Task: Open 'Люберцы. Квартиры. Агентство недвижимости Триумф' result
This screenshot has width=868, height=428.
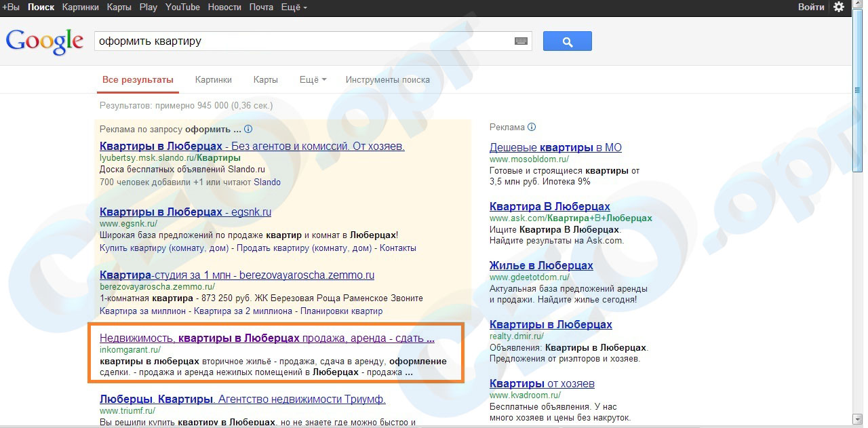Action: click(243, 399)
